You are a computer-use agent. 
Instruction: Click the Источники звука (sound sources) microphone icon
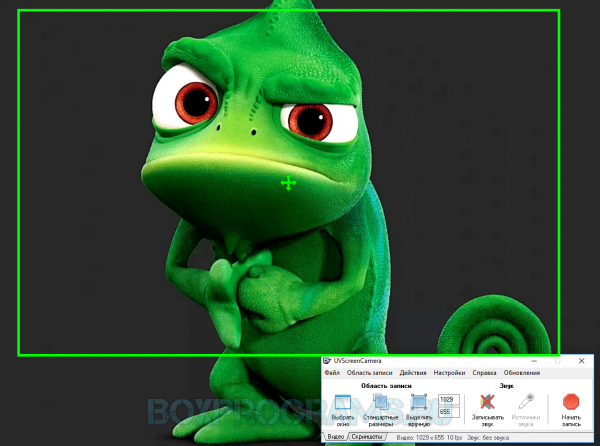[x=526, y=402]
